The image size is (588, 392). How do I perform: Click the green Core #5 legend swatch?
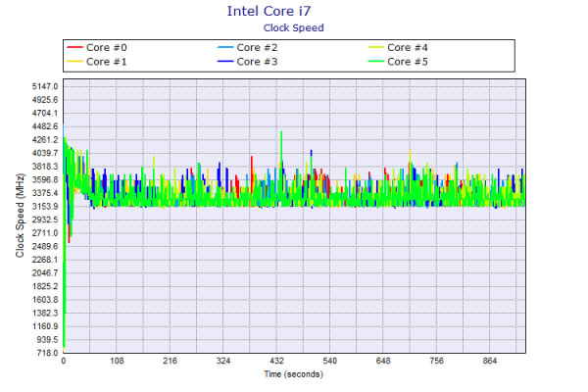point(376,62)
